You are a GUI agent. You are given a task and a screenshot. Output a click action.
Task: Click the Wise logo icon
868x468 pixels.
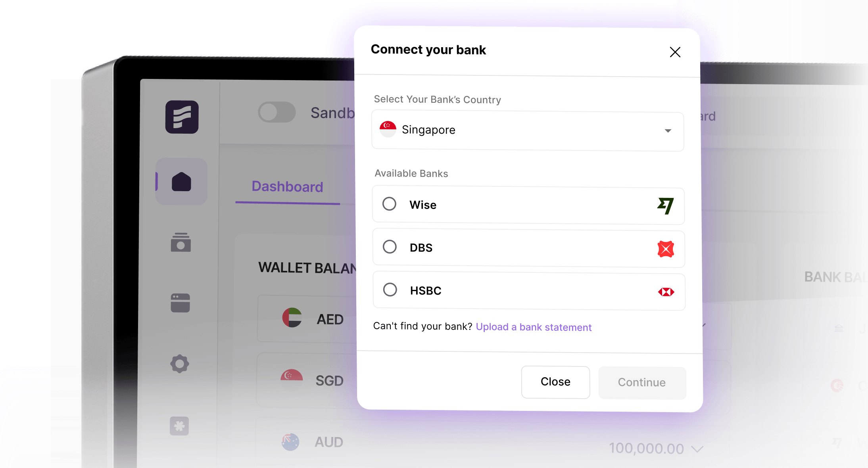pos(665,205)
